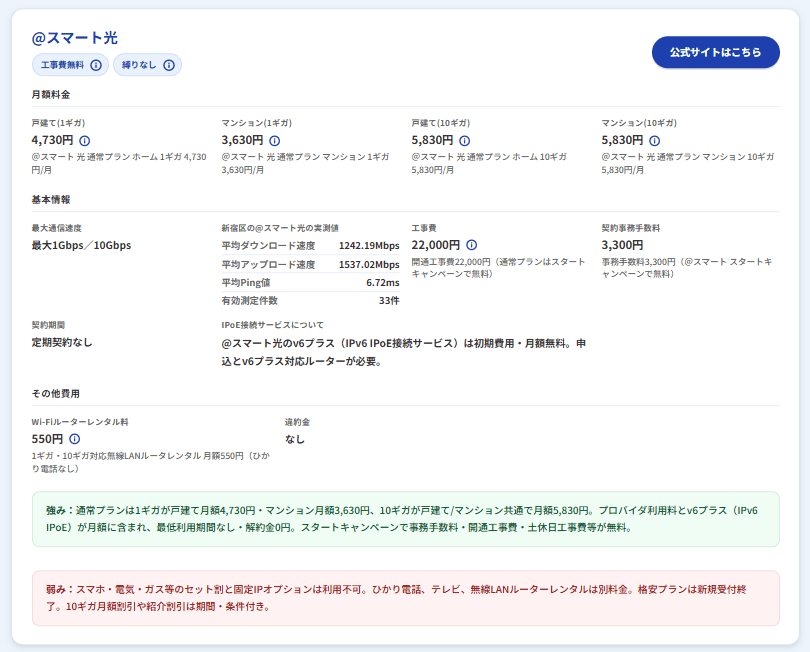810x652 pixels.
Task: Click the 3,630円 price
Action: [242, 140]
